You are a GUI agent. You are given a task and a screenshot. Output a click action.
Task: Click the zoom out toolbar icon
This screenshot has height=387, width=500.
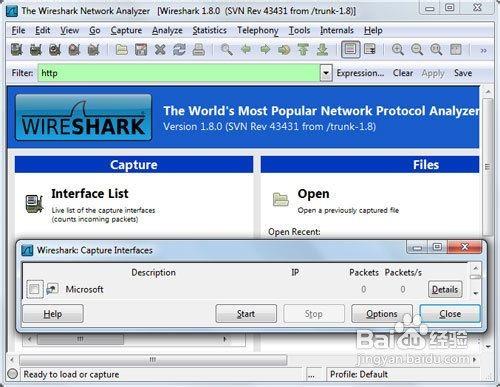(417, 50)
